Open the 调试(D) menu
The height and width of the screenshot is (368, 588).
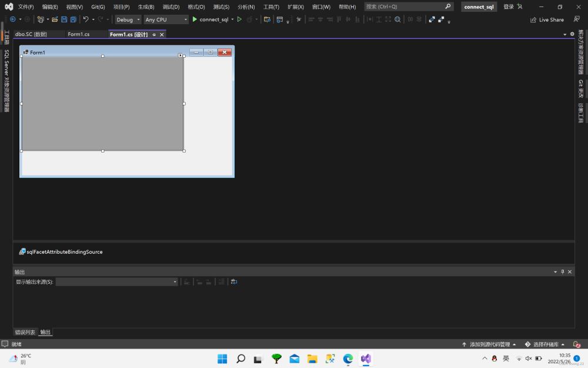[171, 7]
